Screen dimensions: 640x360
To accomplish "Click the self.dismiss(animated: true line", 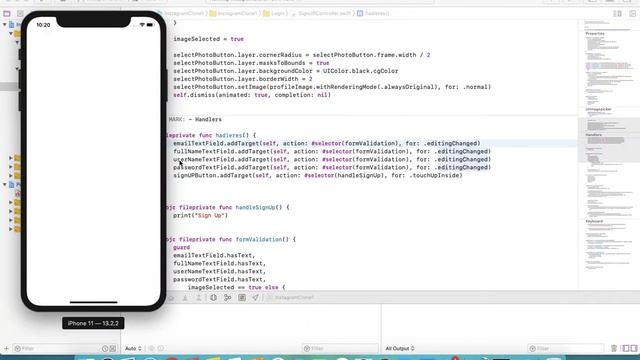I will pos(252,95).
